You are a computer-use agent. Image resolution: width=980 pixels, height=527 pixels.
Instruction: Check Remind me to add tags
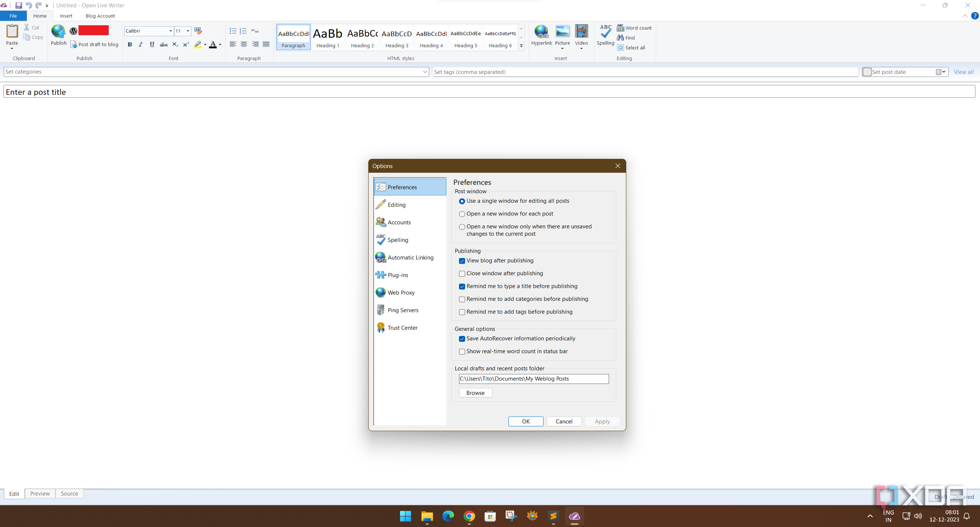pos(462,312)
